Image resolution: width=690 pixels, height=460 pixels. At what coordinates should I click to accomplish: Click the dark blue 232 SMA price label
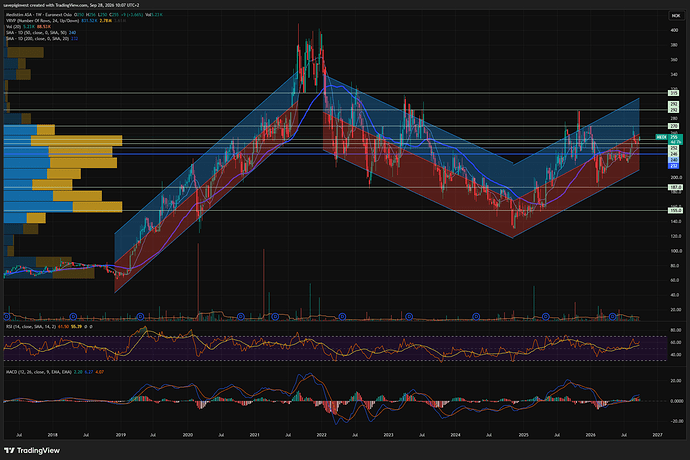[x=674, y=166]
